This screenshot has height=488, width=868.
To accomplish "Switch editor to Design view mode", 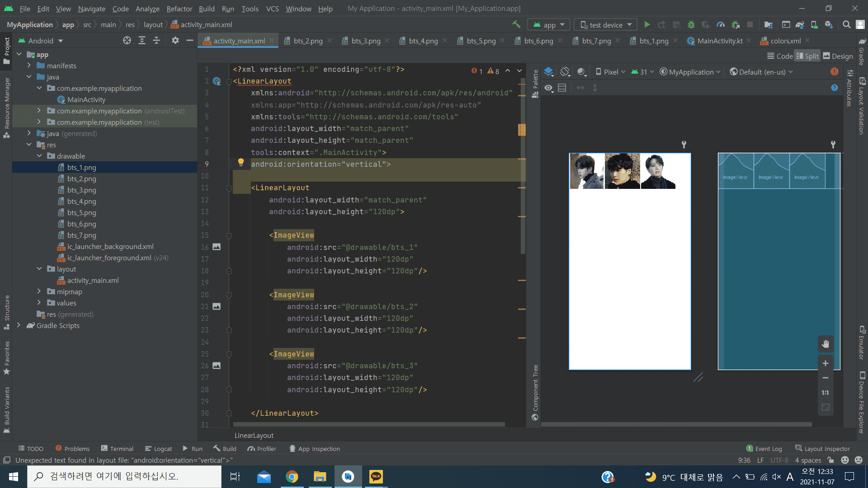I will point(838,56).
